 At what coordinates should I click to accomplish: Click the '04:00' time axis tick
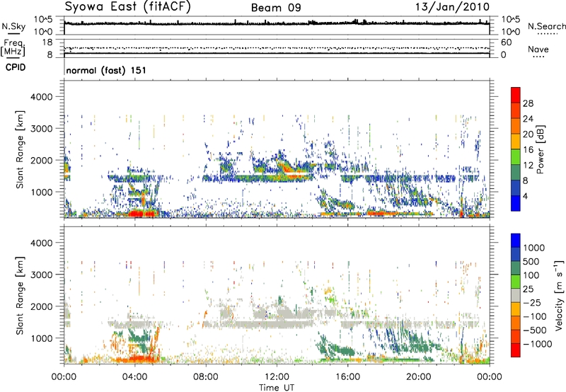coord(134,377)
